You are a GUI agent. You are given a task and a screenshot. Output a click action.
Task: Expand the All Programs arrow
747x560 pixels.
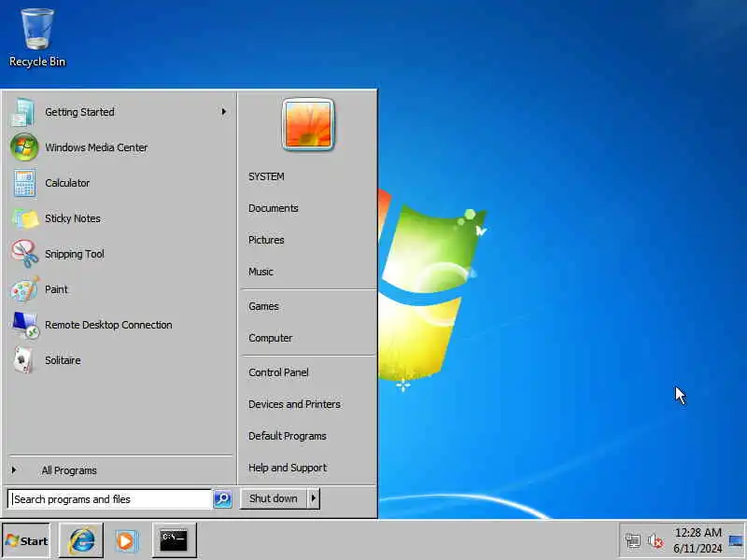14,470
